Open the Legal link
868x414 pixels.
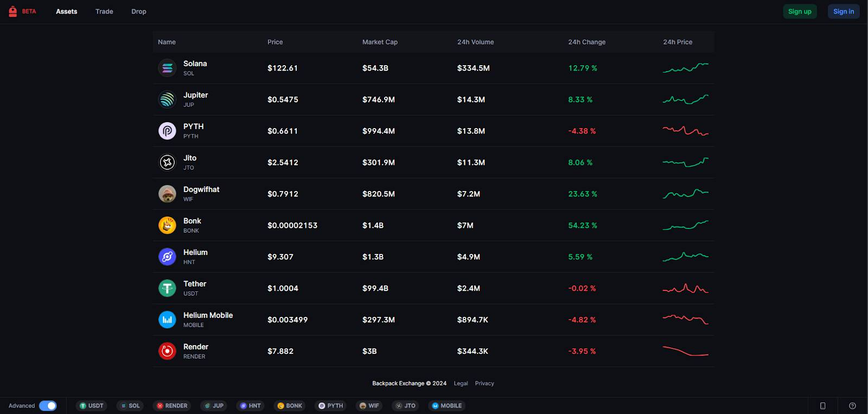click(x=461, y=383)
